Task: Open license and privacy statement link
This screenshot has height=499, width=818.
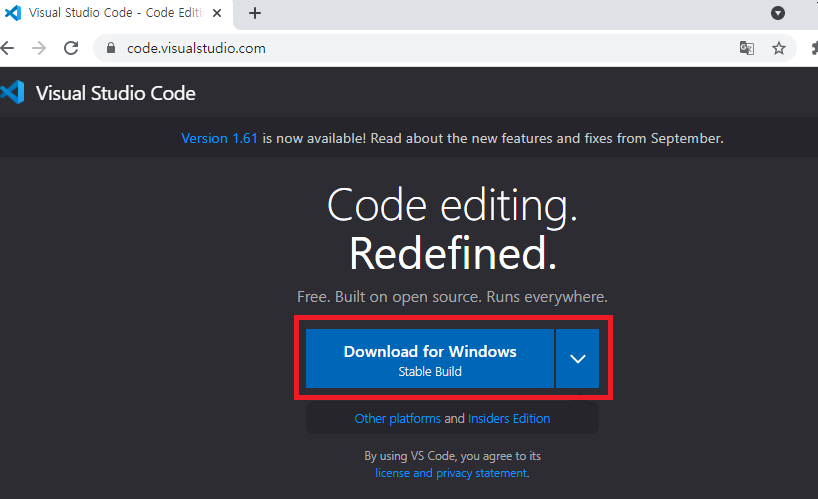Action: click(451, 473)
